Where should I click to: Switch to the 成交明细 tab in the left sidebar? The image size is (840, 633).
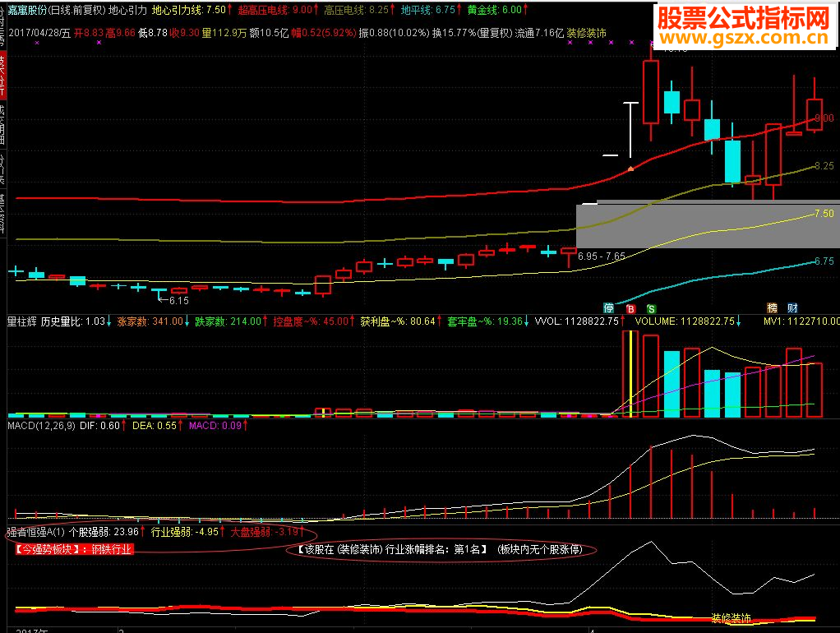(2, 124)
